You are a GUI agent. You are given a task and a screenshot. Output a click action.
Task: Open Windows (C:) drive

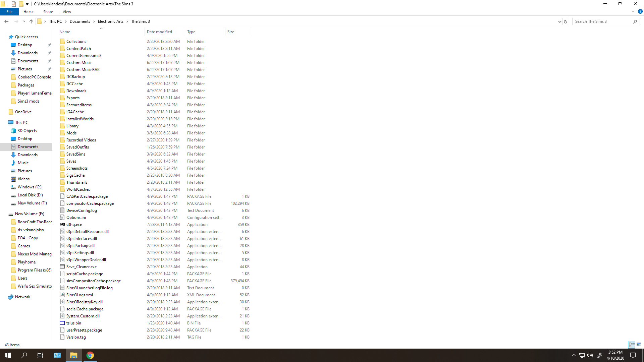tap(30, 187)
